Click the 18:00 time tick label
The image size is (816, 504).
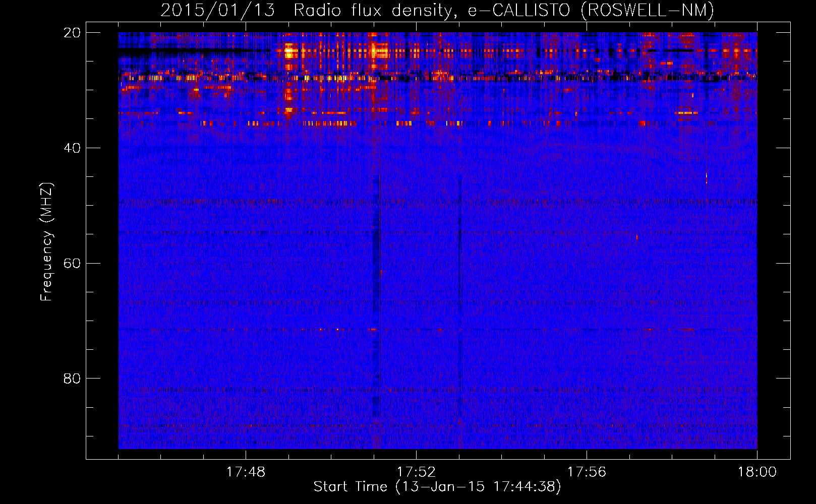click(757, 472)
